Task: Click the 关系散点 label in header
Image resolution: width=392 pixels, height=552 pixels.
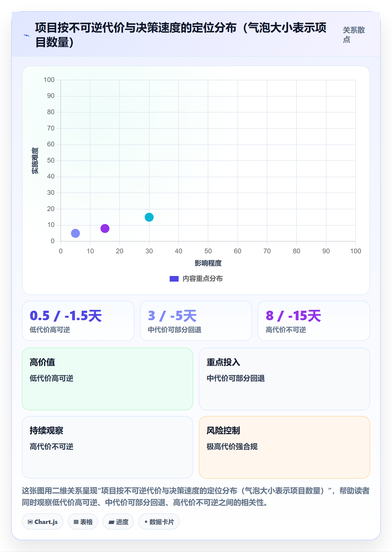Action: tap(354, 35)
